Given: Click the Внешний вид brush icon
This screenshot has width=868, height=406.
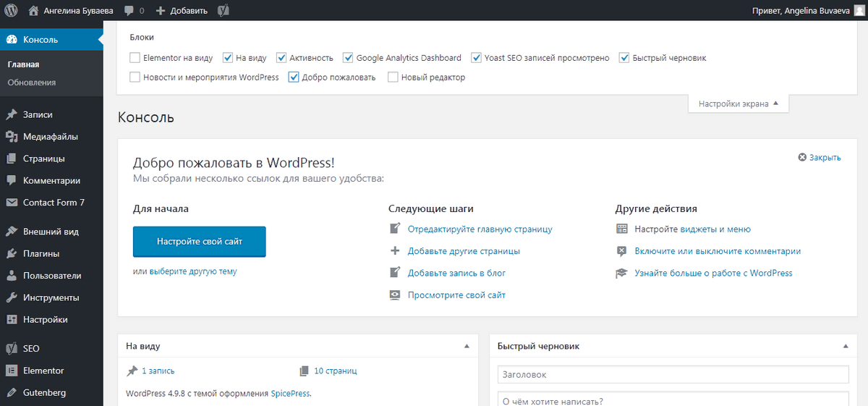Looking at the screenshot, I should click(x=11, y=232).
